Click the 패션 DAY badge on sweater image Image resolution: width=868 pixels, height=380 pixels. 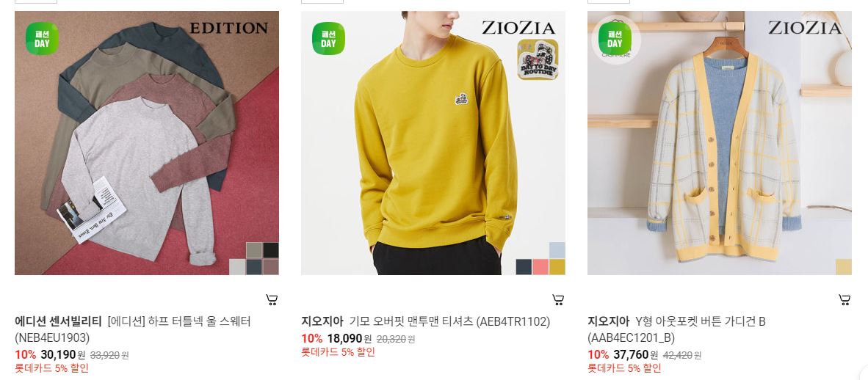pos(42,39)
